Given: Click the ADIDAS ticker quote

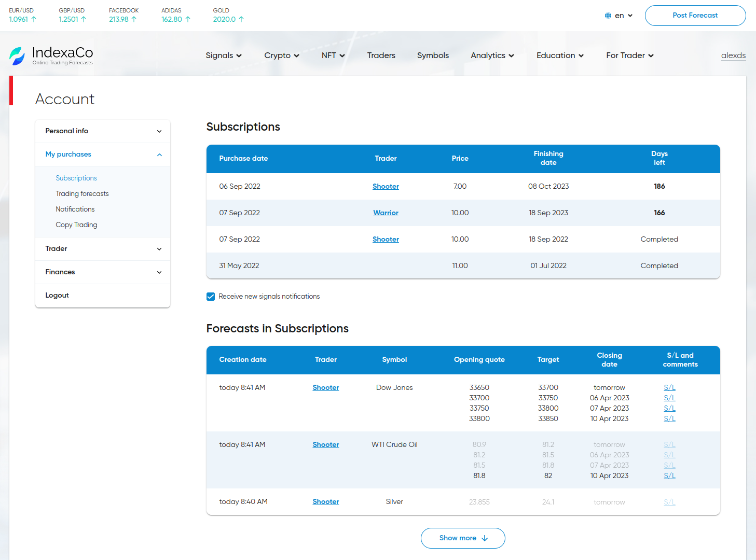Looking at the screenshot, I should click(176, 15).
